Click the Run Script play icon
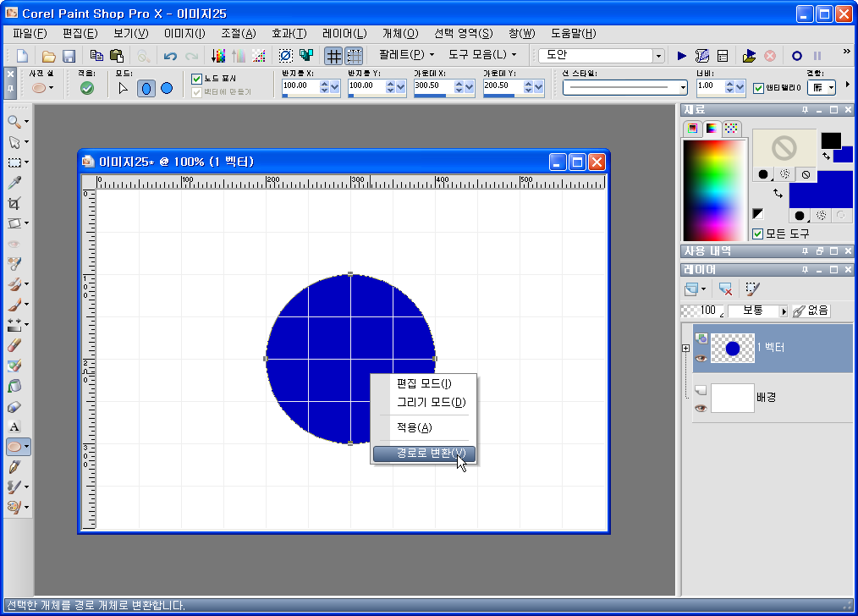 point(682,56)
